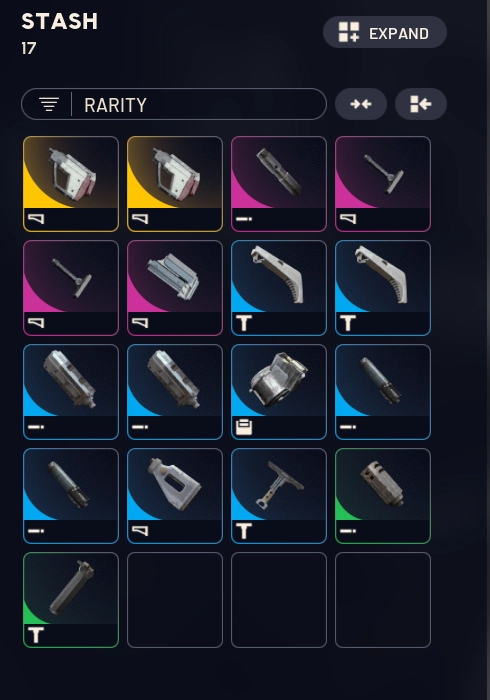Select the green muzzle brake item
This screenshot has height=700, width=490.
coord(383,496)
